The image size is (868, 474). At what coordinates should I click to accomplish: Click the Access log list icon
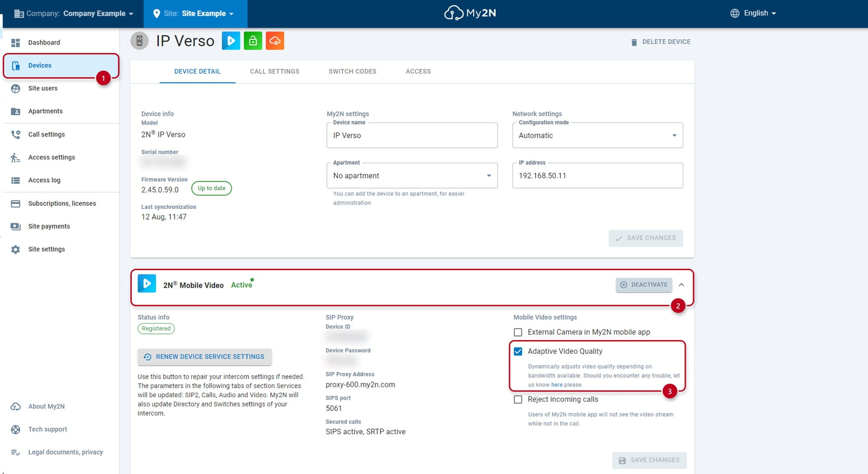(15, 180)
